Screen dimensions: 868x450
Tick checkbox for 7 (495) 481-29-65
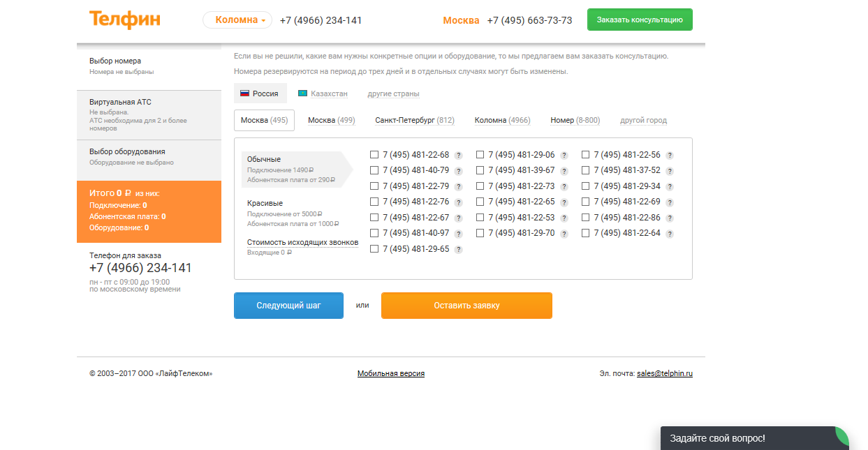click(x=374, y=249)
